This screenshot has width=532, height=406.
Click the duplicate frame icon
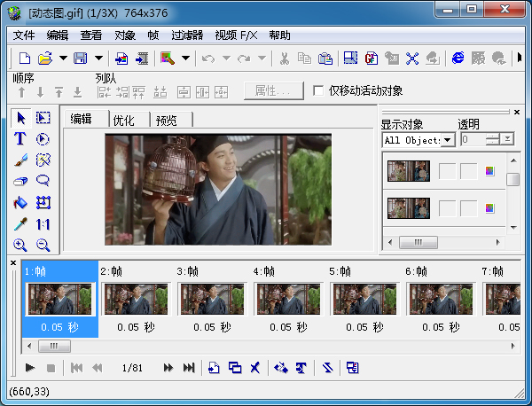pos(235,367)
